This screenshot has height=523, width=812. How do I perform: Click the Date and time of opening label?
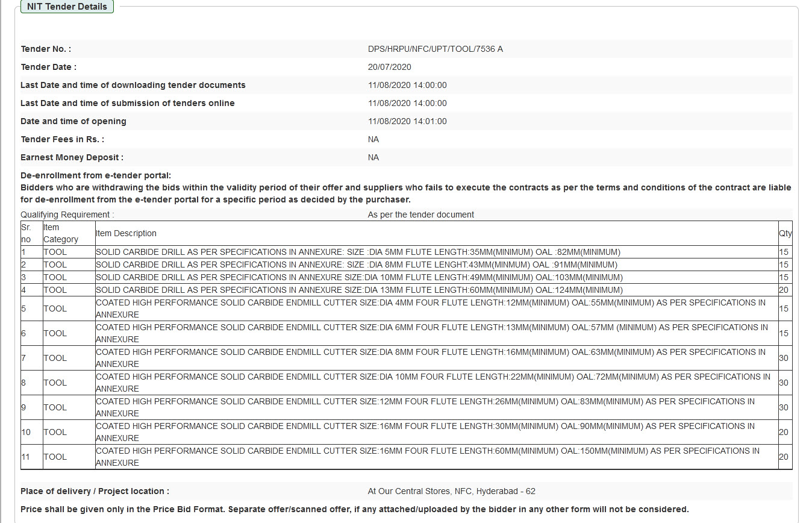(x=73, y=121)
